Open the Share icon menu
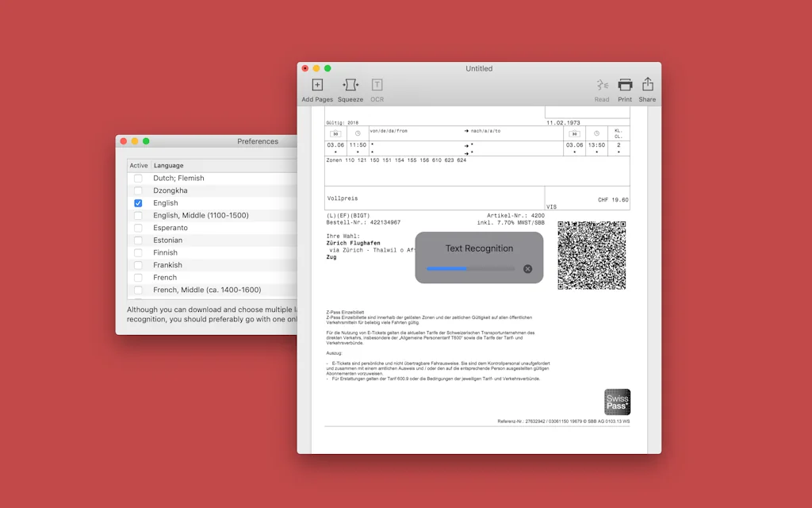This screenshot has width=812, height=508. tap(647, 86)
